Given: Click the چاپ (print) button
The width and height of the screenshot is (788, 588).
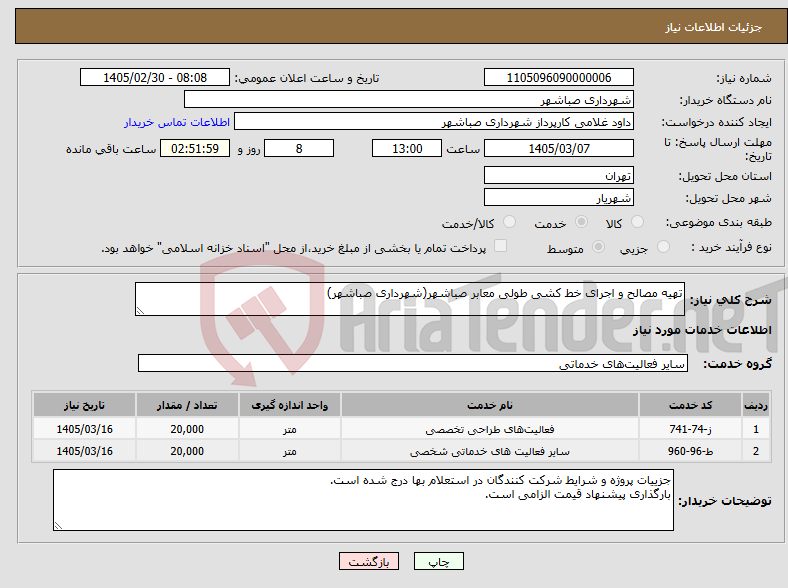Looking at the screenshot, I should coord(438,561).
